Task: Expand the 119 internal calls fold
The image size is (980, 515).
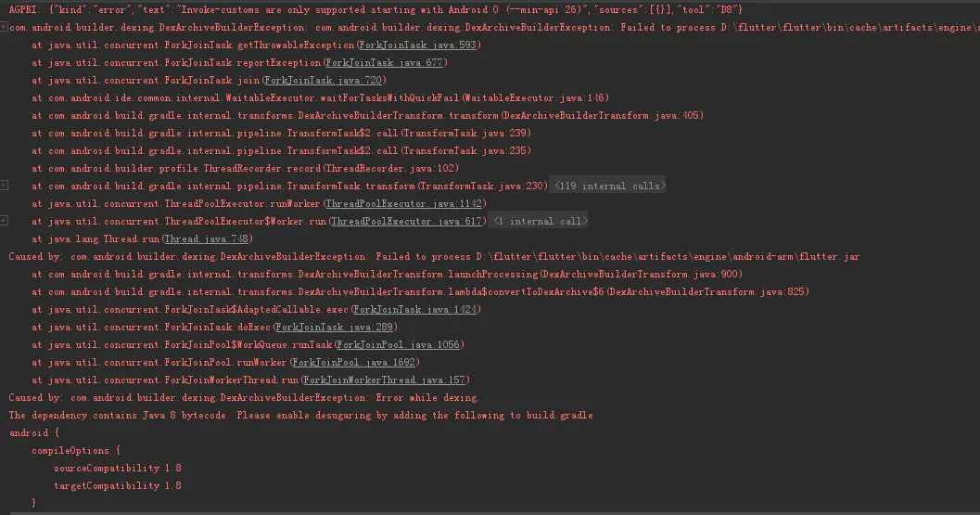Action: (610, 186)
